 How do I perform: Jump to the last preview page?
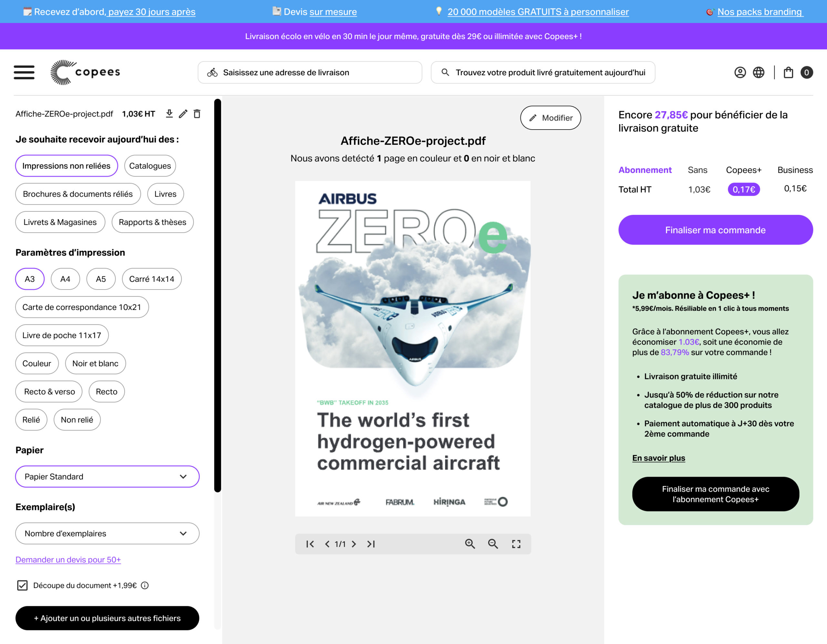pos(371,544)
